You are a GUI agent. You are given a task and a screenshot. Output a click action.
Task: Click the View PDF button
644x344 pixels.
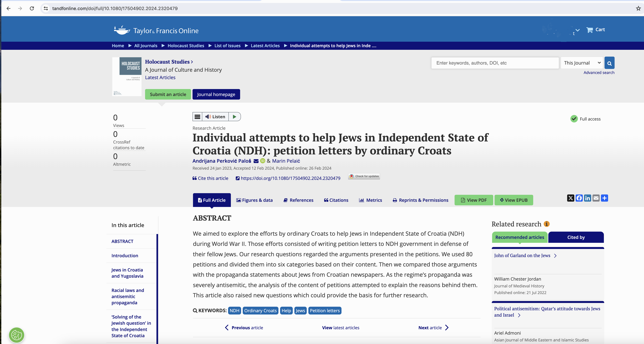coord(474,200)
